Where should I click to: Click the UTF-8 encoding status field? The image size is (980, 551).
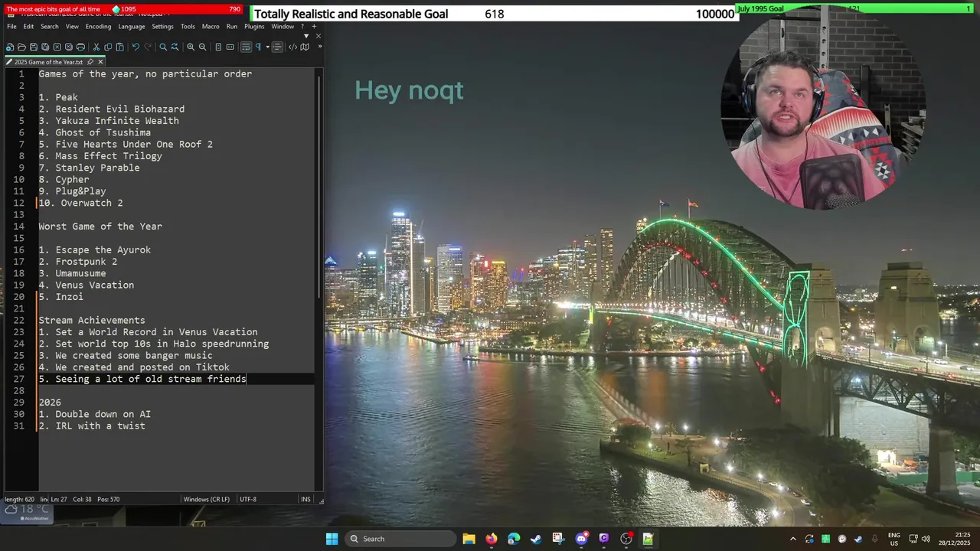(248, 499)
